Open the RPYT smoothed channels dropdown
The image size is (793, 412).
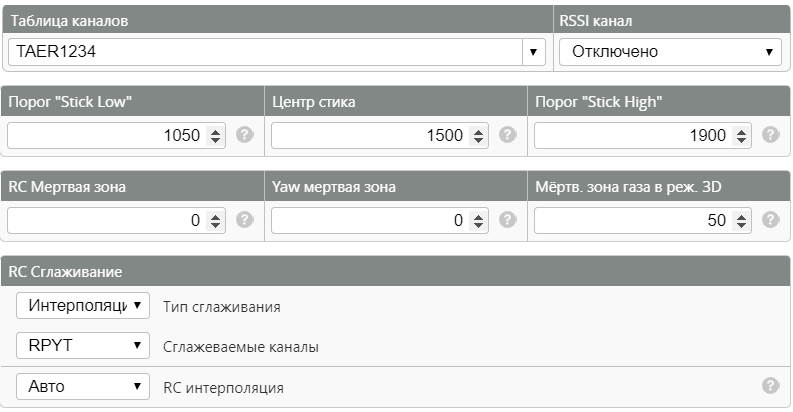(x=83, y=346)
